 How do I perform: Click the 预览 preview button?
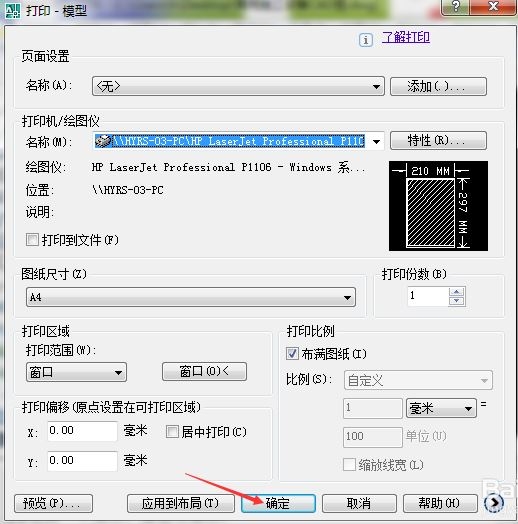click(x=53, y=503)
